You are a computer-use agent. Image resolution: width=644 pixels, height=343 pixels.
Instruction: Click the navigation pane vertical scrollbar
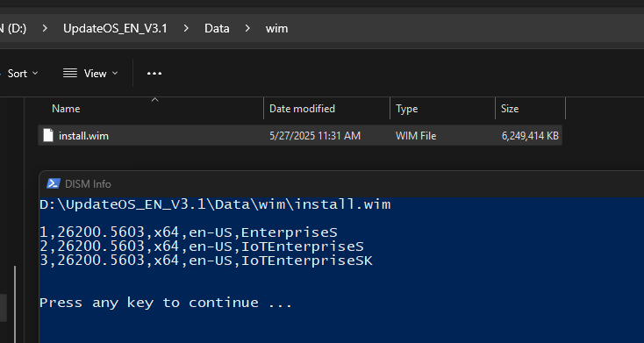15,304
